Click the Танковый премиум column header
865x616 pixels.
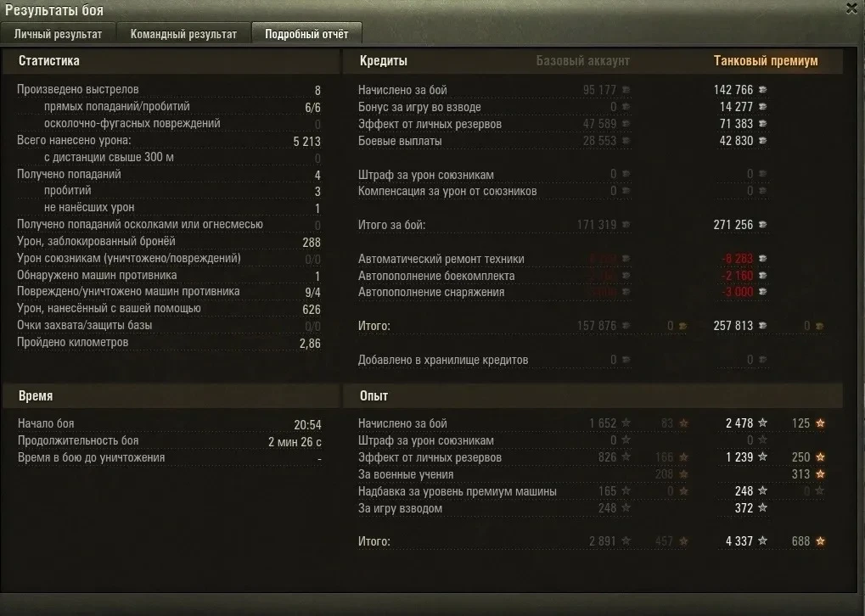point(766,61)
